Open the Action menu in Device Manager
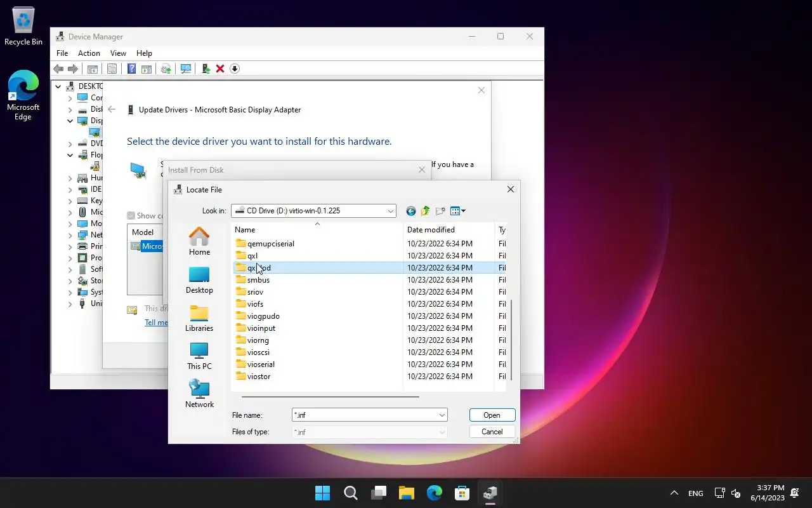Image resolution: width=812 pixels, height=508 pixels. point(89,53)
